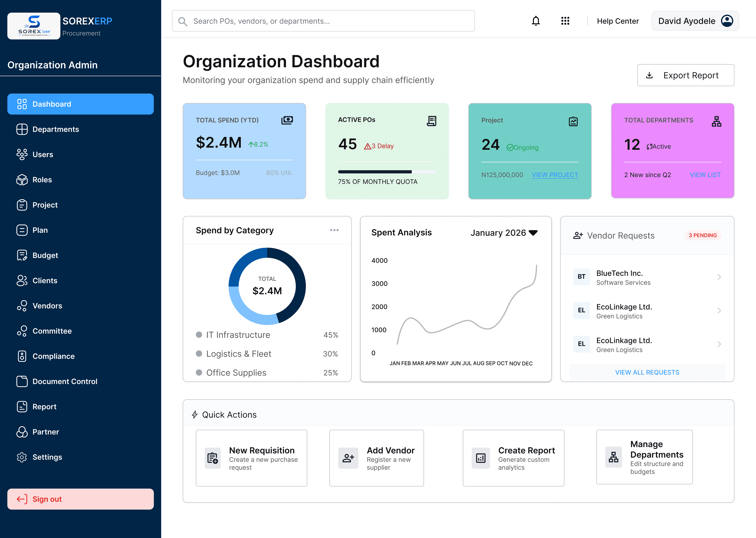The image size is (756, 538).
Task: Click the Roles cube icon in sidebar
Action: [x=22, y=179]
